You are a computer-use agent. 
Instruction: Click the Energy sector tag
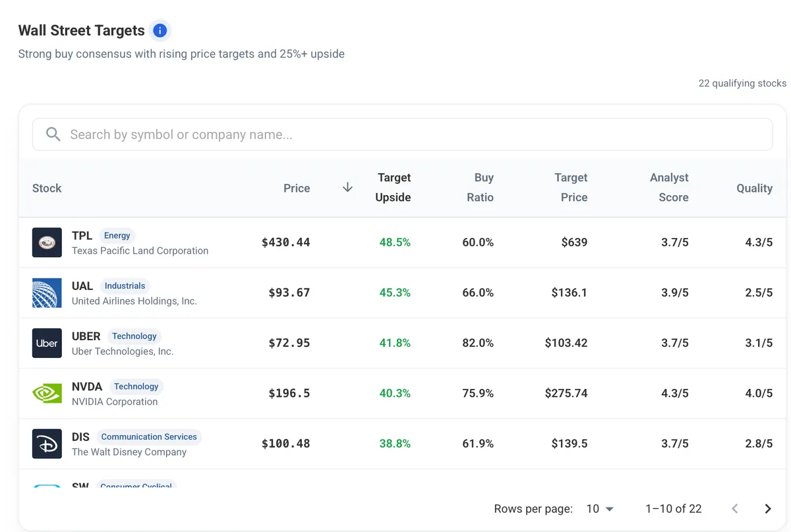[117, 235]
